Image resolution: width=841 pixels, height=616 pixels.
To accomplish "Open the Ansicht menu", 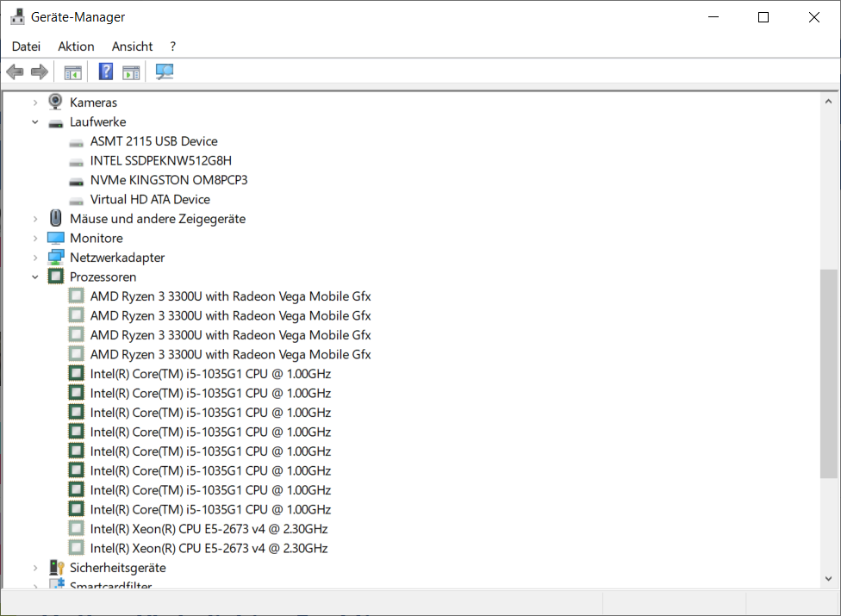I will pyautogui.click(x=132, y=47).
